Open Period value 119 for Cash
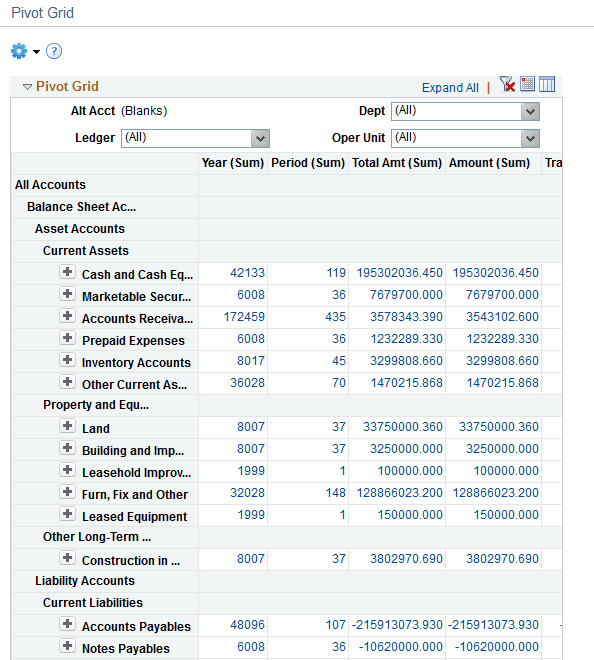This screenshot has width=594, height=660. 336,273
